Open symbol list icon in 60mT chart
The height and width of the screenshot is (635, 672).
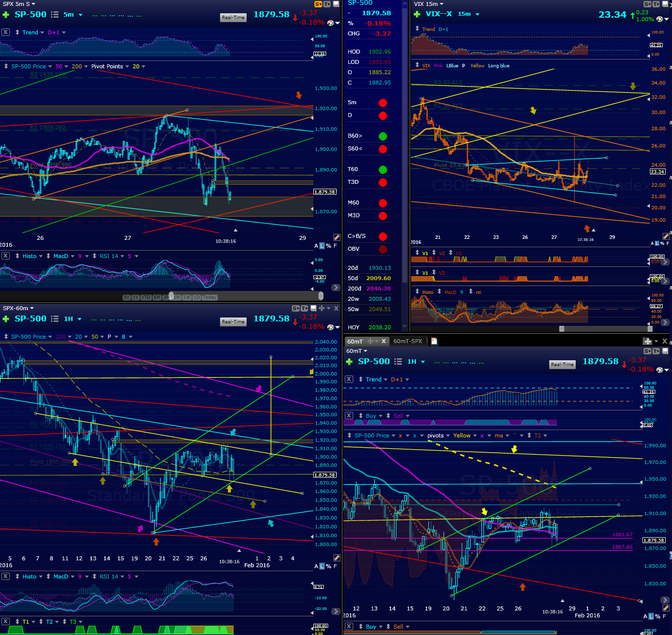point(398,362)
